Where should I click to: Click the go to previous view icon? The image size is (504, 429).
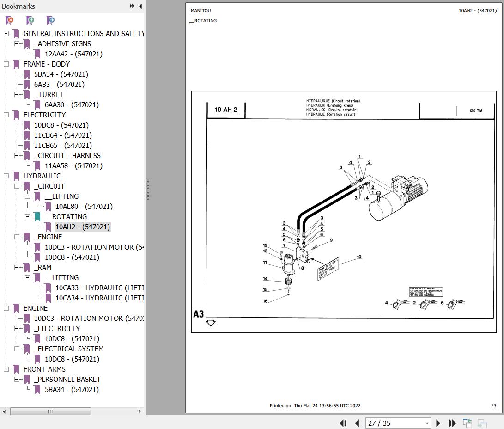point(468,423)
